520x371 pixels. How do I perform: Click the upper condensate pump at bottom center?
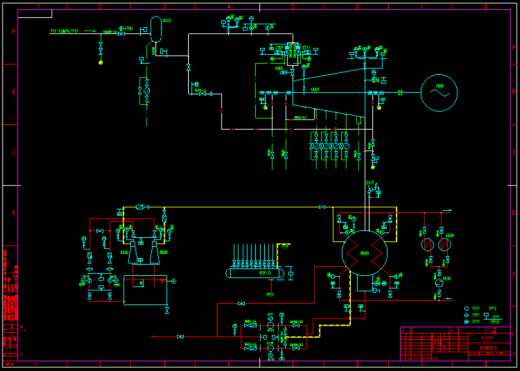[x=270, y=325]
